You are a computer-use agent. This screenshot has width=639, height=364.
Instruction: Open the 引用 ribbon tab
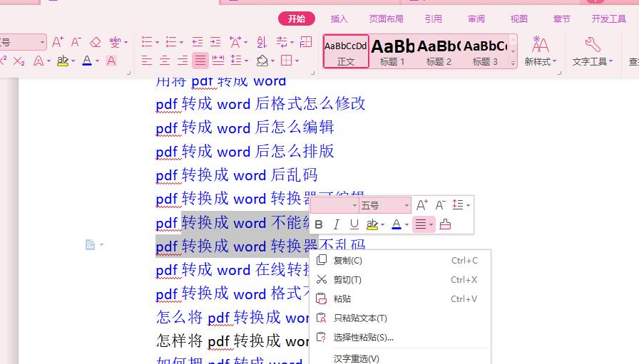coord(433,19)
